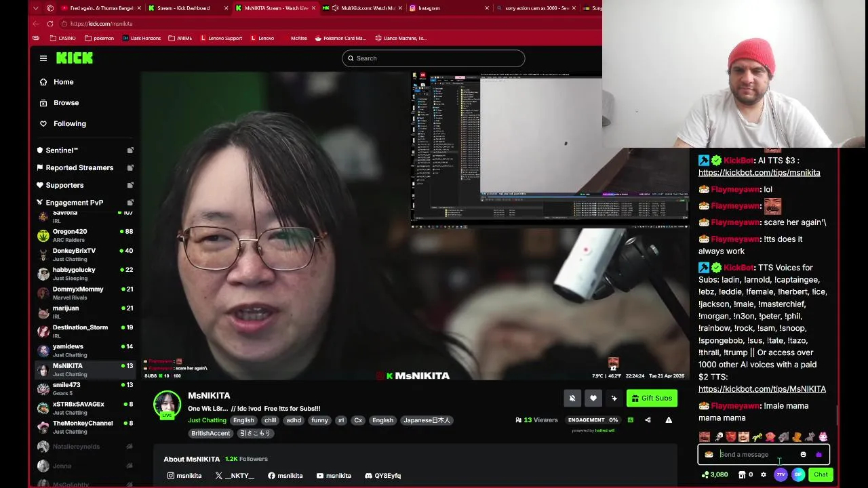Open the chat emoji picker
The image size is (868, 488).
803,455
